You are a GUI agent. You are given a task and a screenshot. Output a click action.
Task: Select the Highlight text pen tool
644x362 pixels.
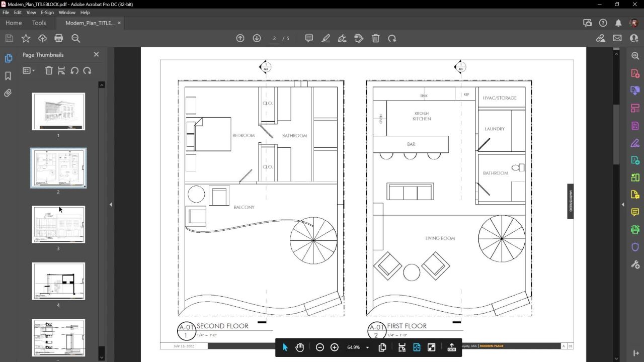coord(326,38)
